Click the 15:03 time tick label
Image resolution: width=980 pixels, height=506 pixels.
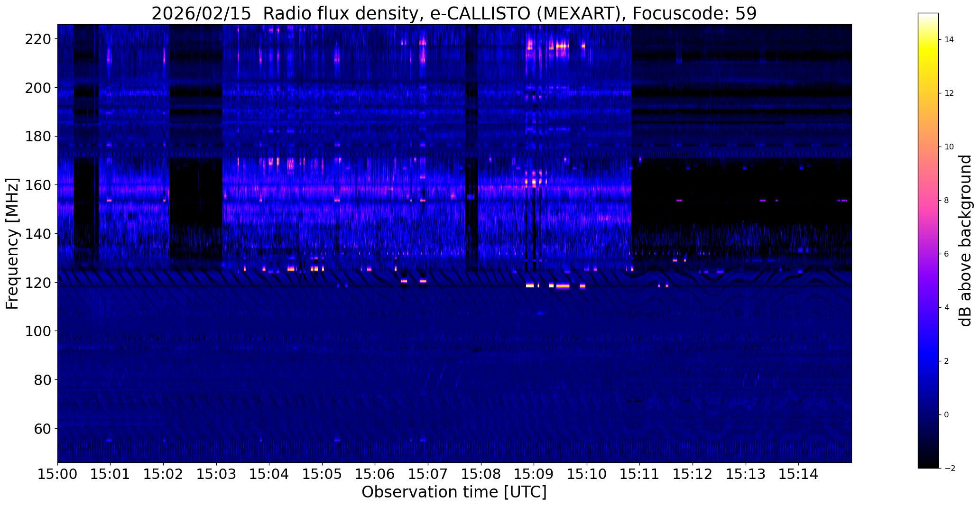[x=216, y=474]
